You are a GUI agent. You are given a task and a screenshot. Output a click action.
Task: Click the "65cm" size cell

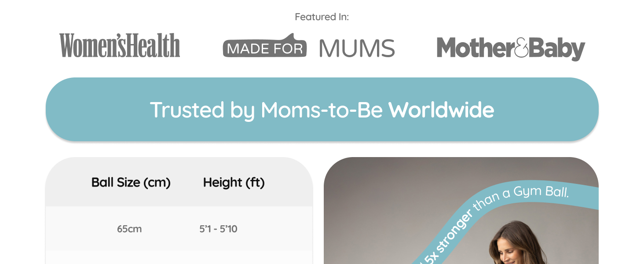pos(129,229)
